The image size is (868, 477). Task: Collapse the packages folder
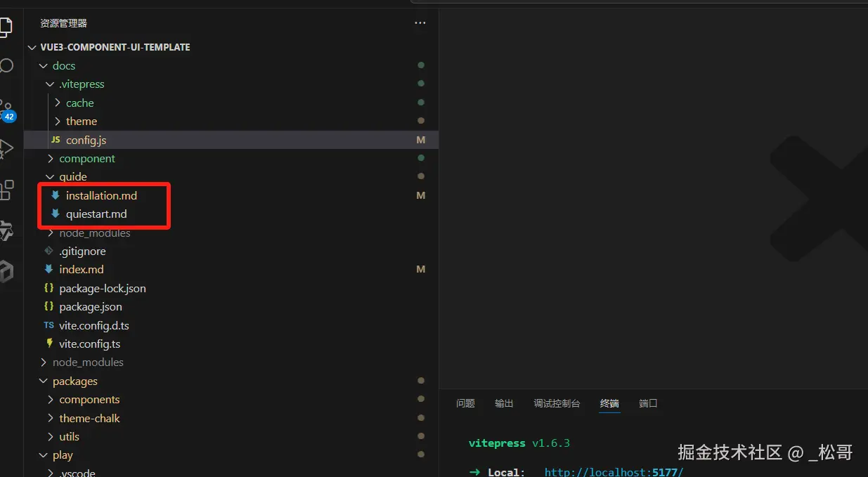pos(44,381)
